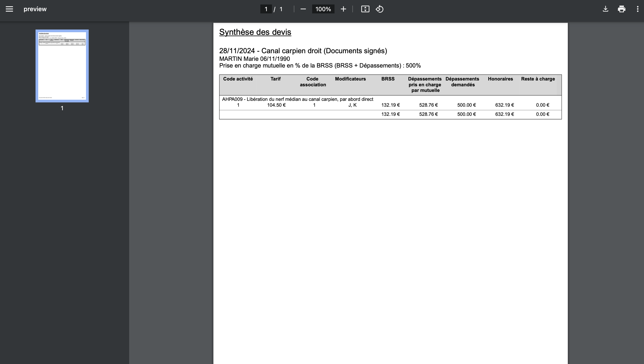Download the PDF file
The height and width of the screenshot is (364, 644).
point(605,9)
